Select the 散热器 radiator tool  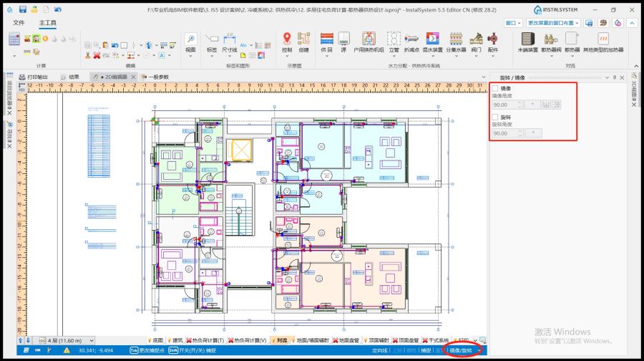click(x=572, y=42)
